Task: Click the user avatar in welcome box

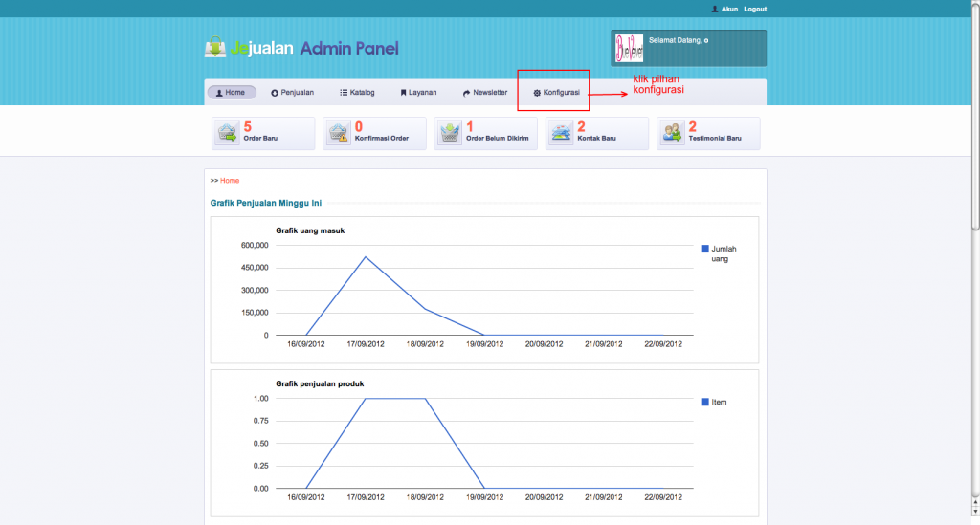Action: pyautogui.click(x=630, y=48)
